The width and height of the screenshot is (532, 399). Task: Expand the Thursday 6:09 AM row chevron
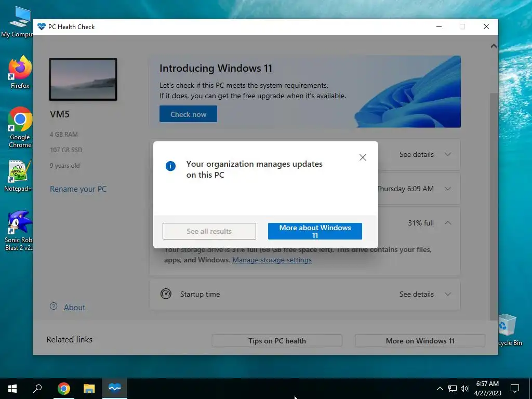[448, 189]
